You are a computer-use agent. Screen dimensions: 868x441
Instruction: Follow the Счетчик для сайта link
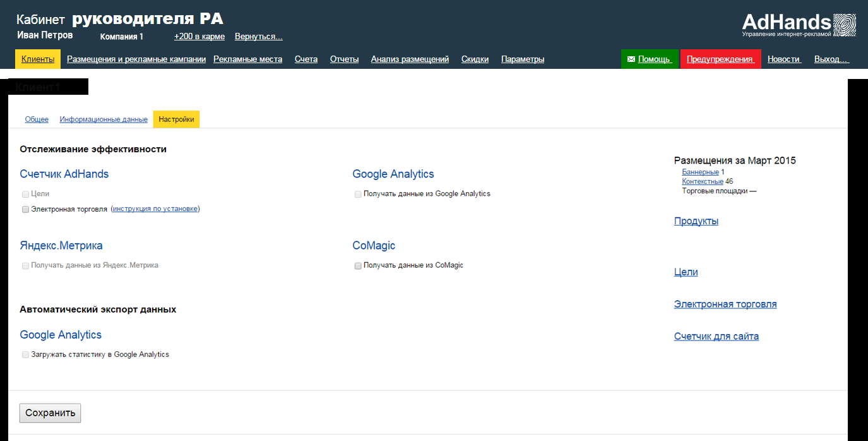[x=716, y=336]
